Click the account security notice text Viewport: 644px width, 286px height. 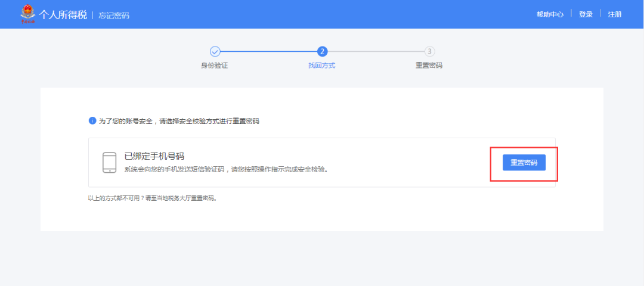coord(179,121)
